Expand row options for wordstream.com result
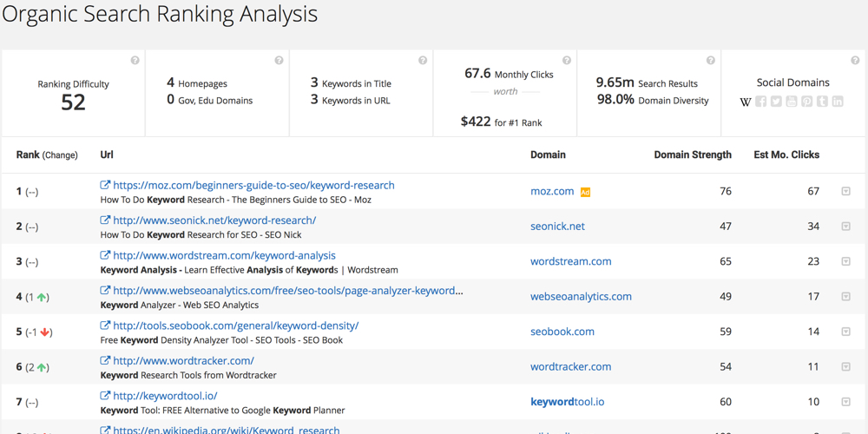Screen dimensions: 868x434 [x=845, y=262]
